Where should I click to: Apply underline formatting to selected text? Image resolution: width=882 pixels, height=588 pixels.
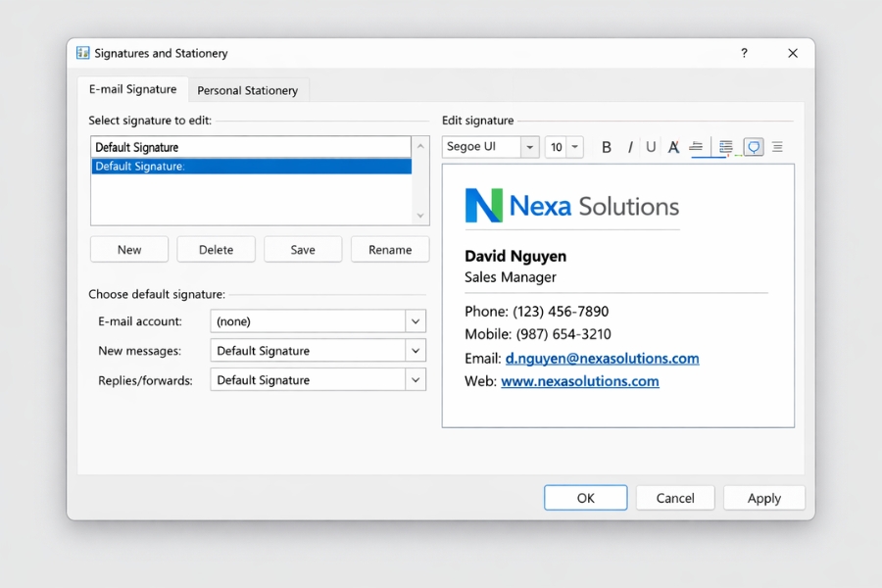point(651,147)
